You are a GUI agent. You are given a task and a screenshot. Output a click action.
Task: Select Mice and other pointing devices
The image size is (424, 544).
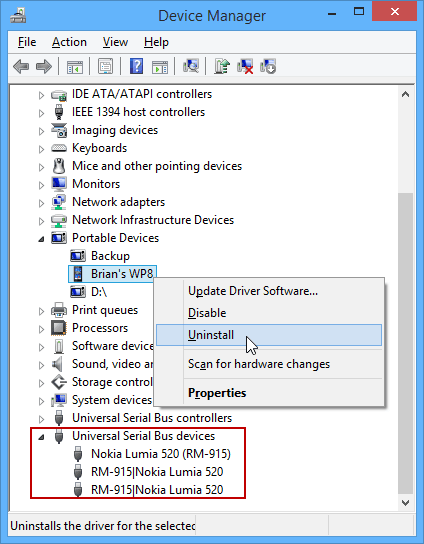pos(157,166)
